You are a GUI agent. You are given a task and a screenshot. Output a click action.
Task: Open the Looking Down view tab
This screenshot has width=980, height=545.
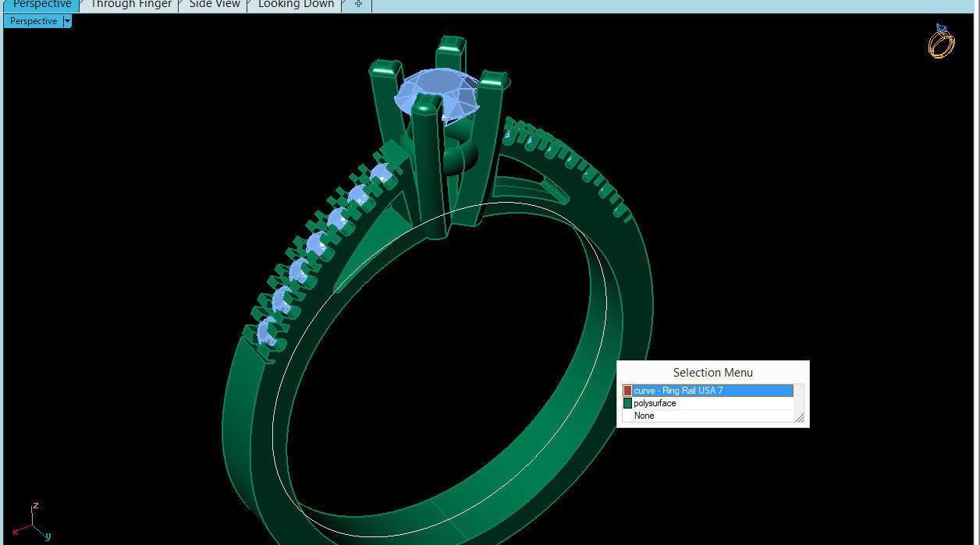pos(296,5)
